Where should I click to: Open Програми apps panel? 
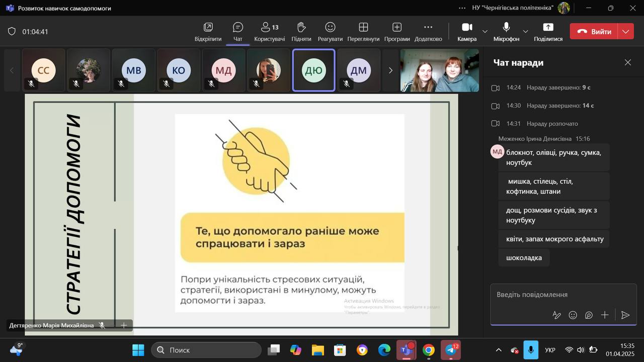396,31
